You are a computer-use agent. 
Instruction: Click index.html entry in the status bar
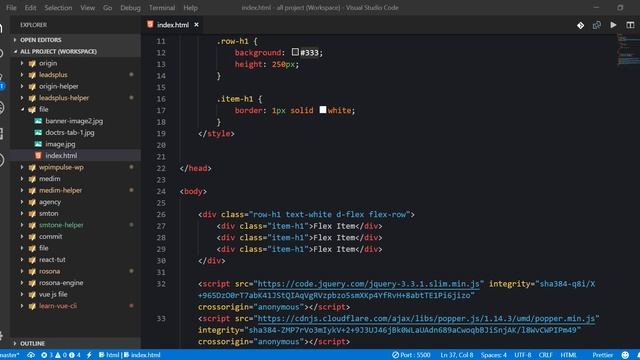click(142, 355)
